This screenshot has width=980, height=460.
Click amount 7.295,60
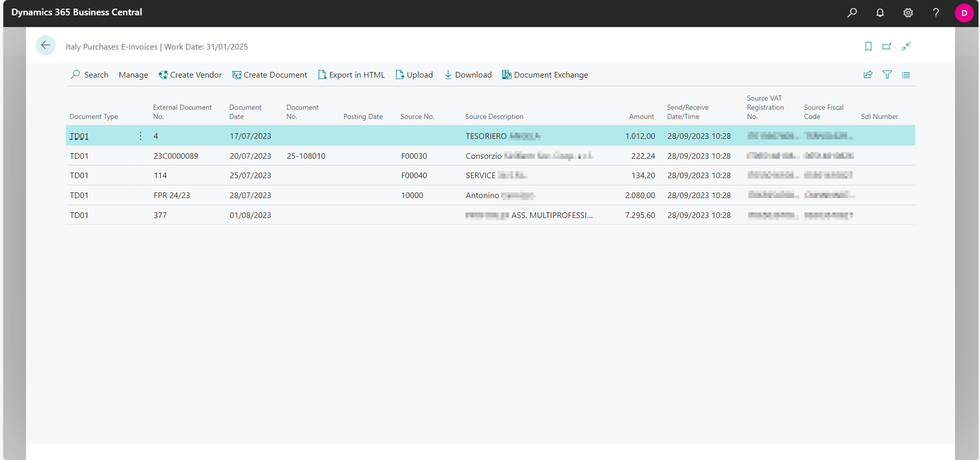coord(640,215)
